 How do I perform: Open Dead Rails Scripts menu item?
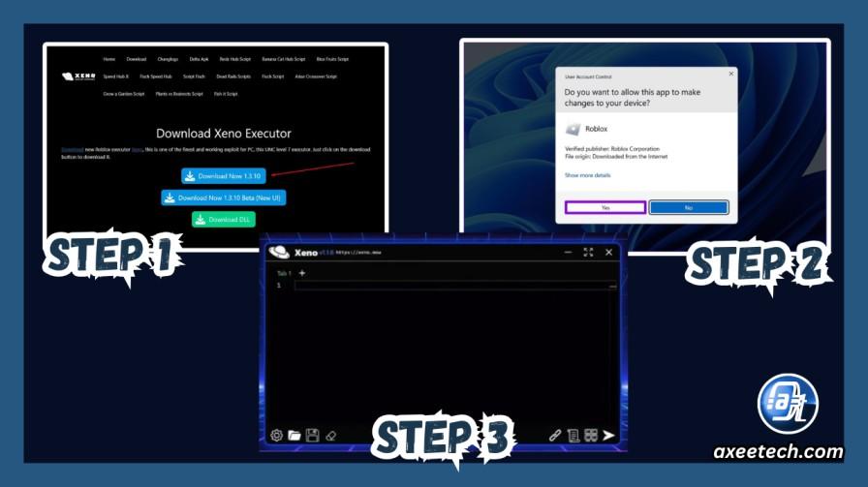(x=233, y=76)
